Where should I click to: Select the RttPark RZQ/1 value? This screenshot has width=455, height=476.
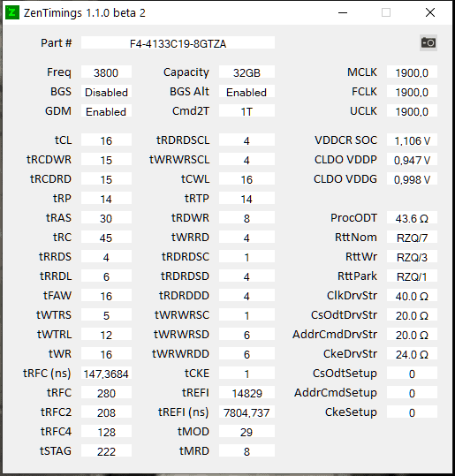(x=412, y=276)
